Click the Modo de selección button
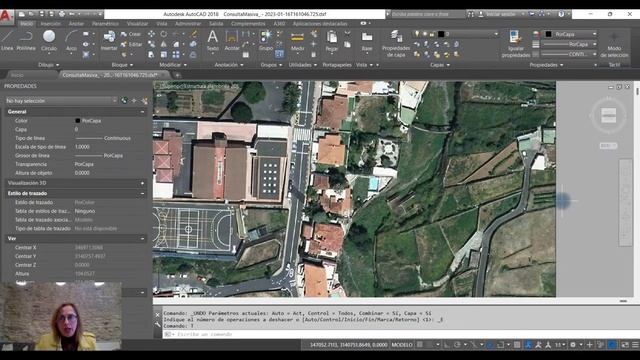The width and height of the screenshot is (640, 360). click(x=614, y=45)
